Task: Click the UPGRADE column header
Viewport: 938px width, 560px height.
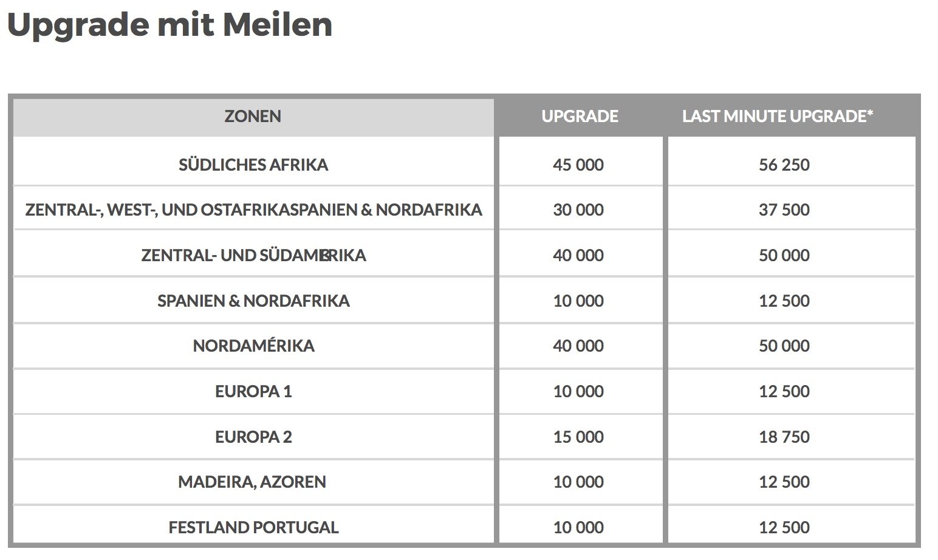Action: point(580,116)
